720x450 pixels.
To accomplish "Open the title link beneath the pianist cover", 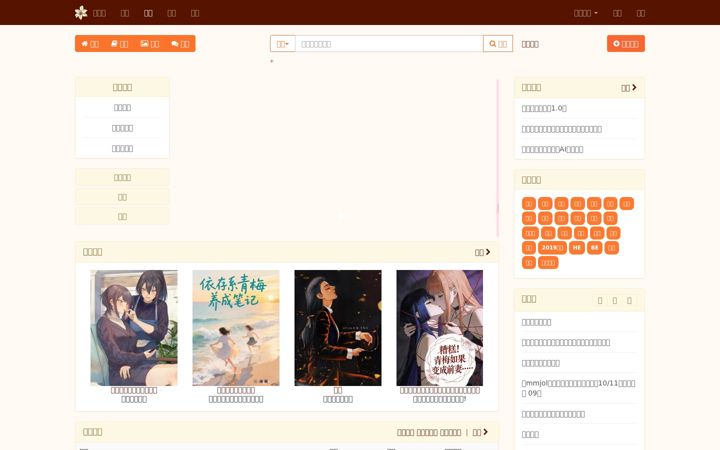I will pos(338,390).
